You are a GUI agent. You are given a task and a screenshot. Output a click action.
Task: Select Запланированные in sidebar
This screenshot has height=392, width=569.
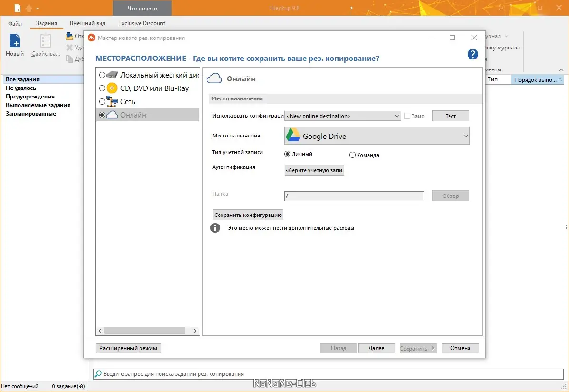pyautogui.click(x=31, y=114)
